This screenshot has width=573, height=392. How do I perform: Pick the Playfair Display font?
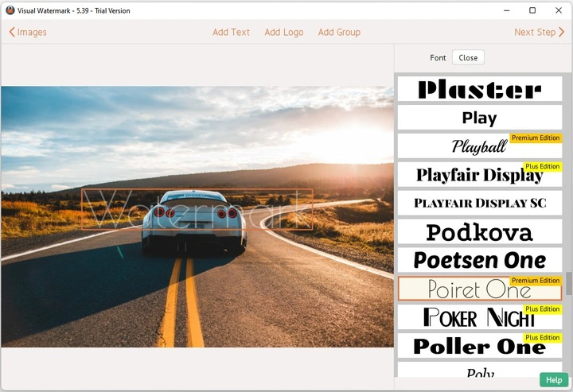(479, 174)
